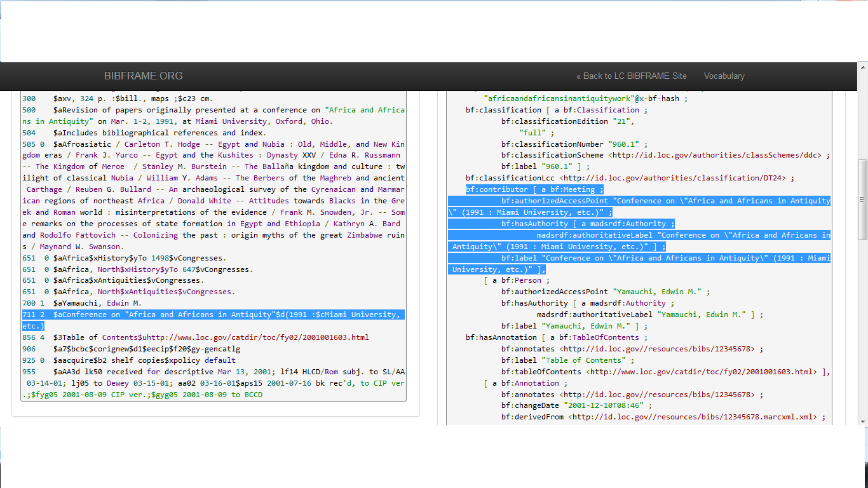The image size is (868, 488).
Task: Click the page scrollbar up arrow
Action: (x=862, y=67)
